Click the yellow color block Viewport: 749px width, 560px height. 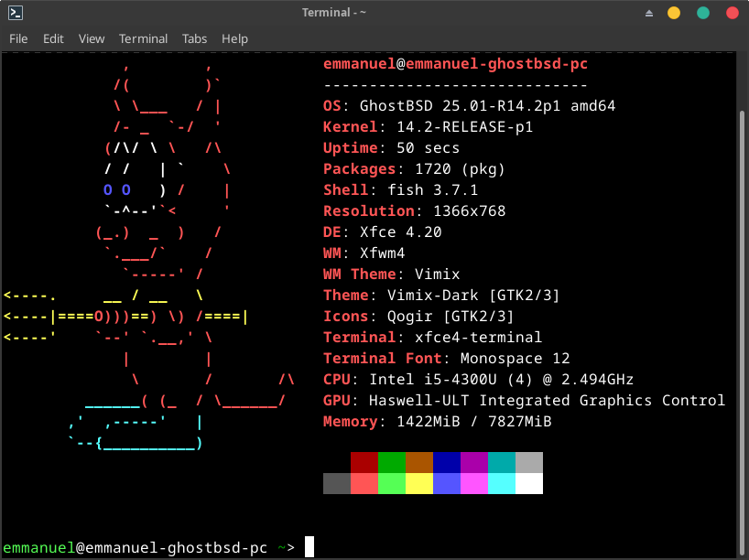pyautogui.click(x=419, y=484)
